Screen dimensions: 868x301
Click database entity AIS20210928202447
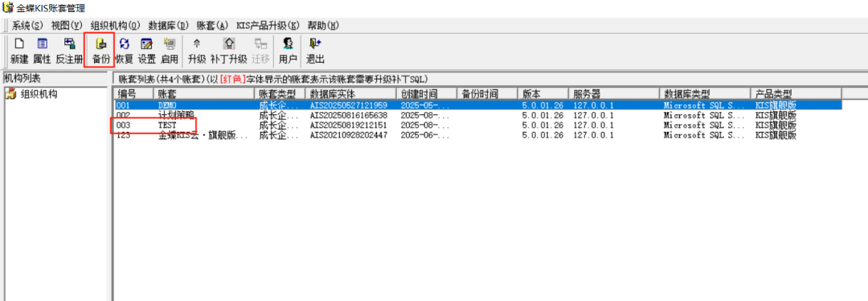pos(348,134)
